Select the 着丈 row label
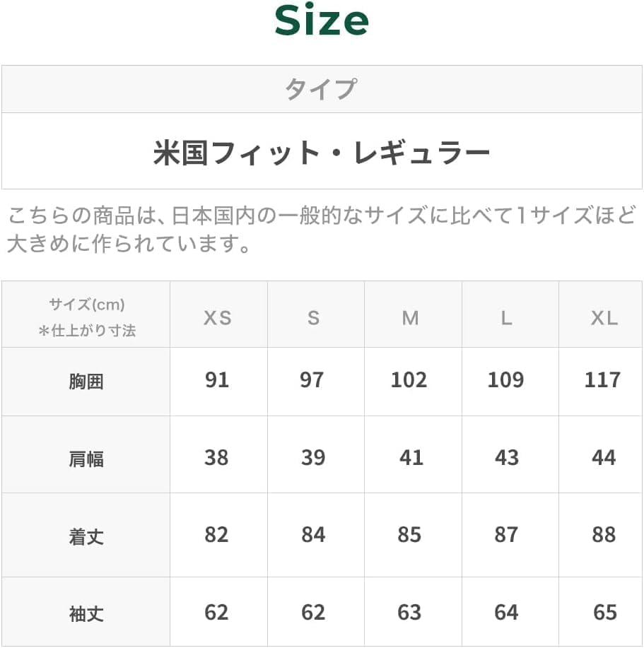 (86, 536)
